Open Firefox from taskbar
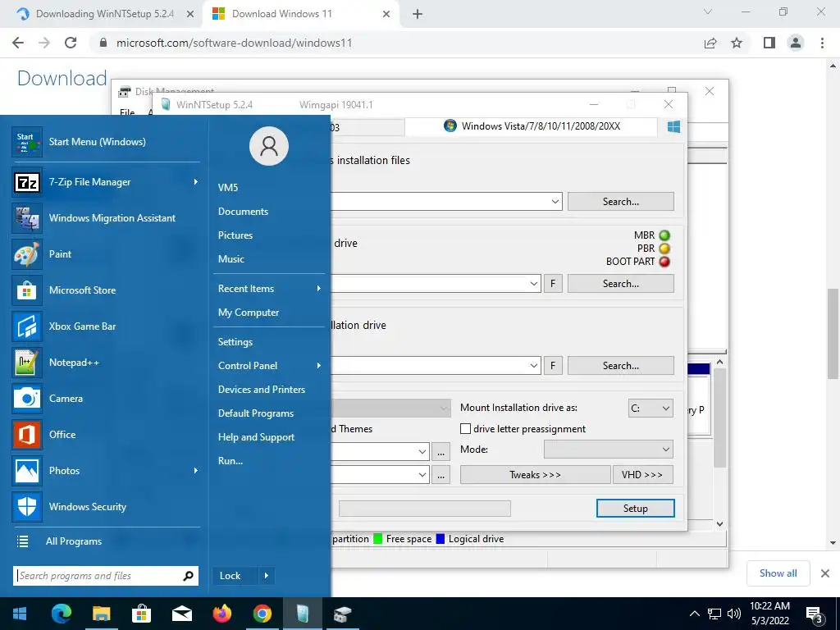 [x=221, y=614]
